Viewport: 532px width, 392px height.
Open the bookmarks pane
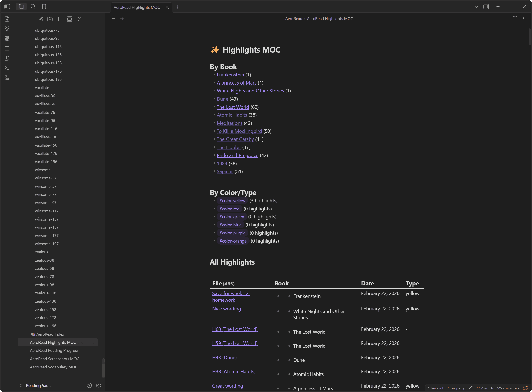click(44, 7)
